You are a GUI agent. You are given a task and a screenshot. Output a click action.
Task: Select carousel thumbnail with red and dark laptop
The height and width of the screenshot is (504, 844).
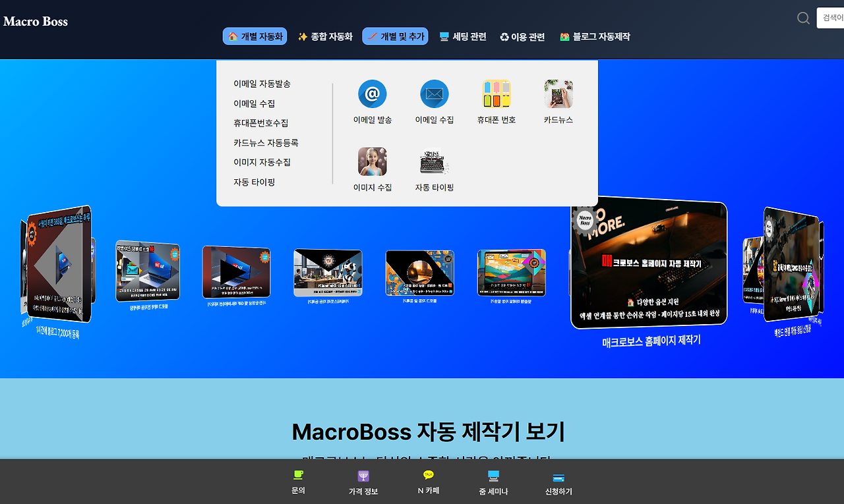(x=236, y=272)
